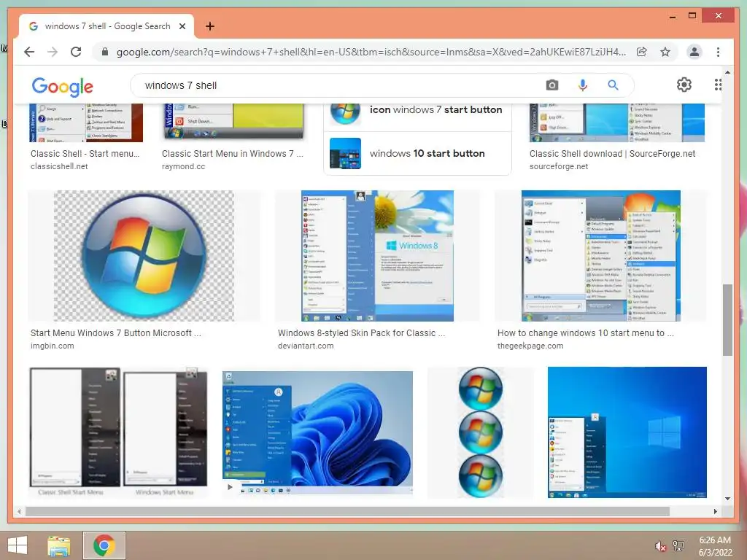Open How to change windows 10 start menu link
This screenshot has height=560, width=747.
click(x=586, y=332)
